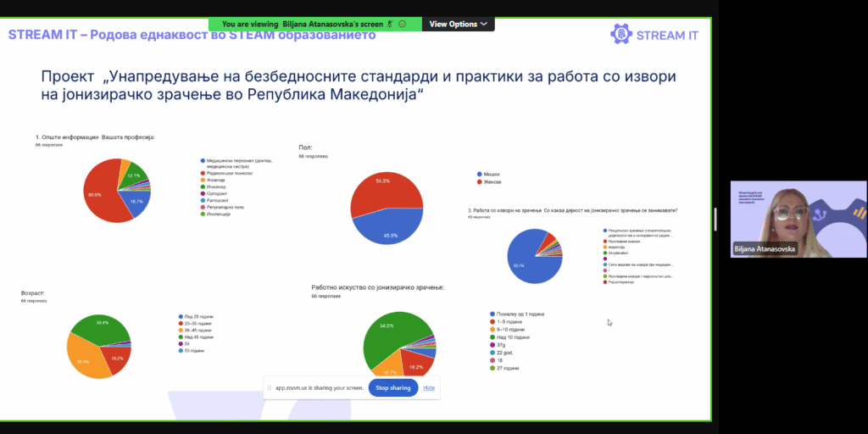Open the View Options dropdown
This screenshot has height=434, width=868.
(458, 24)
